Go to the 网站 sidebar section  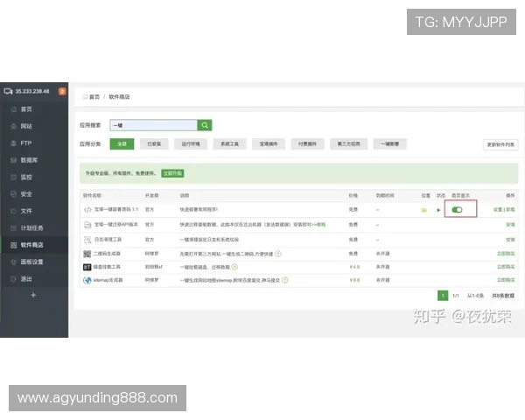[26, 126]
